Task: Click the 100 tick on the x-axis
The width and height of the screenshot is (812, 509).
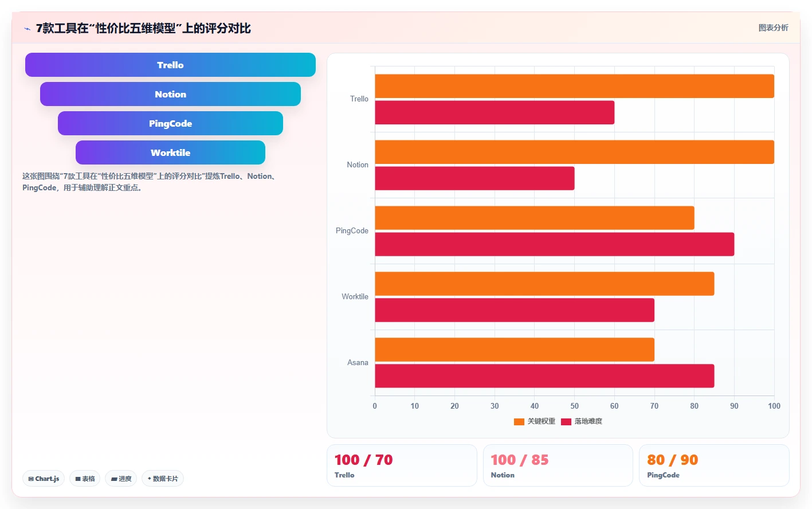Action: (774, 406)
